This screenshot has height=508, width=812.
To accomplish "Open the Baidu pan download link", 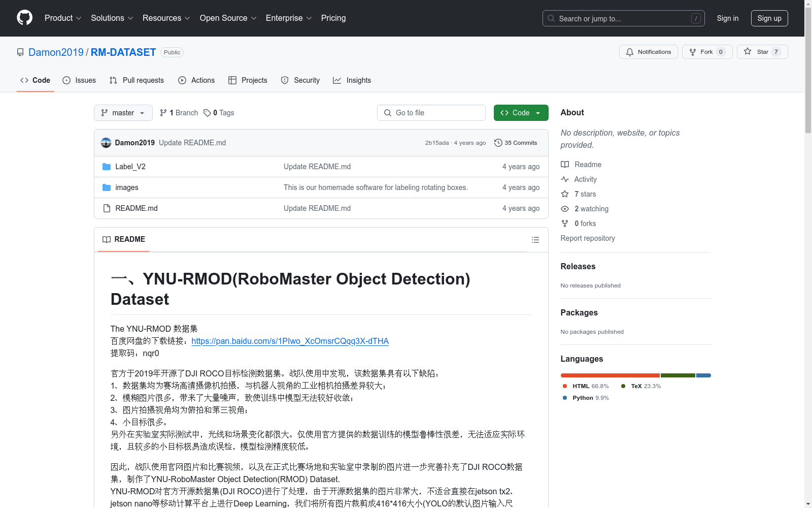I will [x=290, y=341].
